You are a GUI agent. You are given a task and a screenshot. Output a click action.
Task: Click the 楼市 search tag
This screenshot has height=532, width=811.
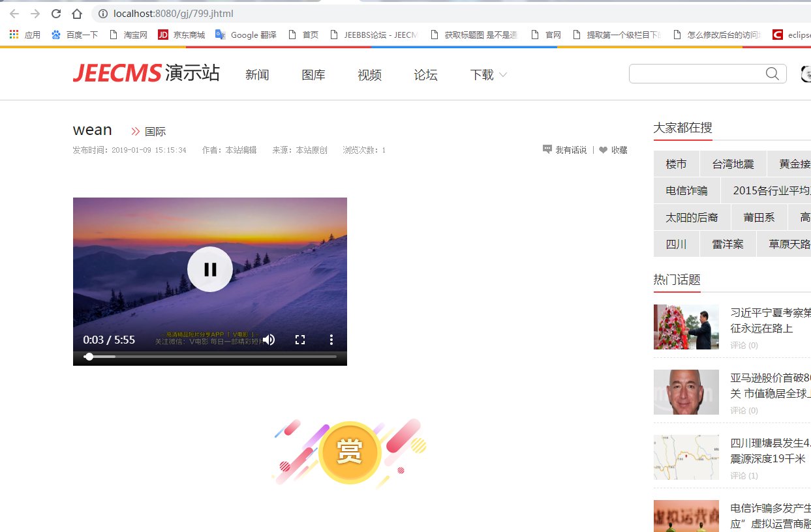click(677, 164)
